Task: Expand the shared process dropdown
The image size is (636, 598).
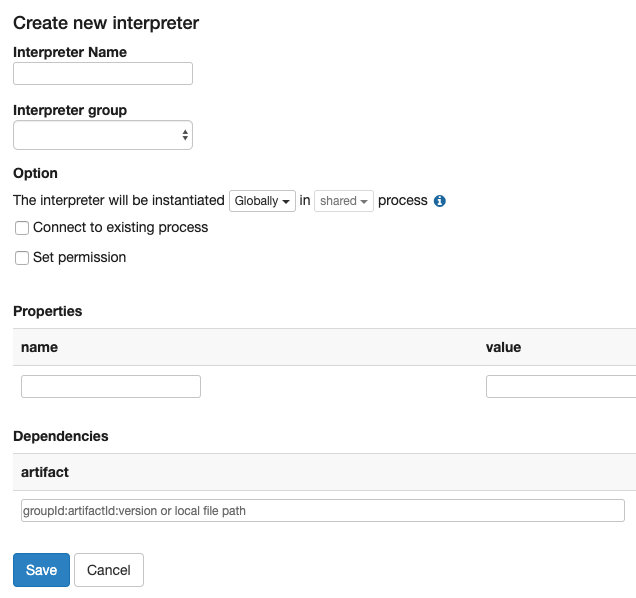Action: click(x=345, y=201)
